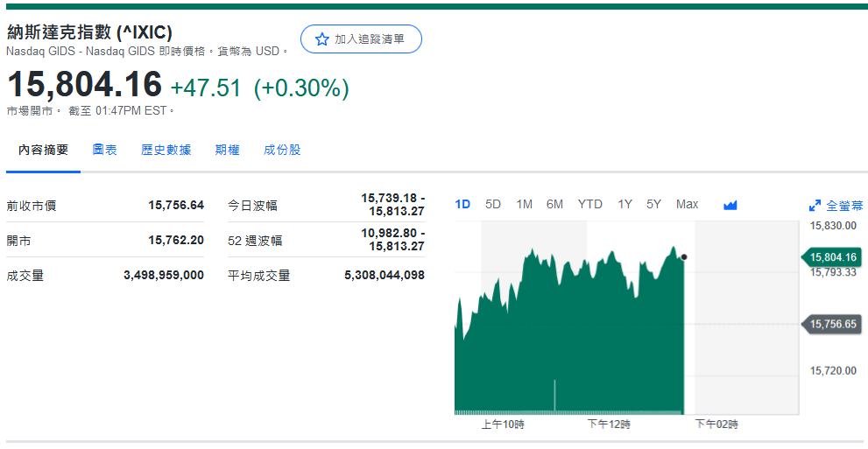Click the star icon in watchlist button
The width and height of the screenshot is (868, 449).
click(x=321, y=39)
